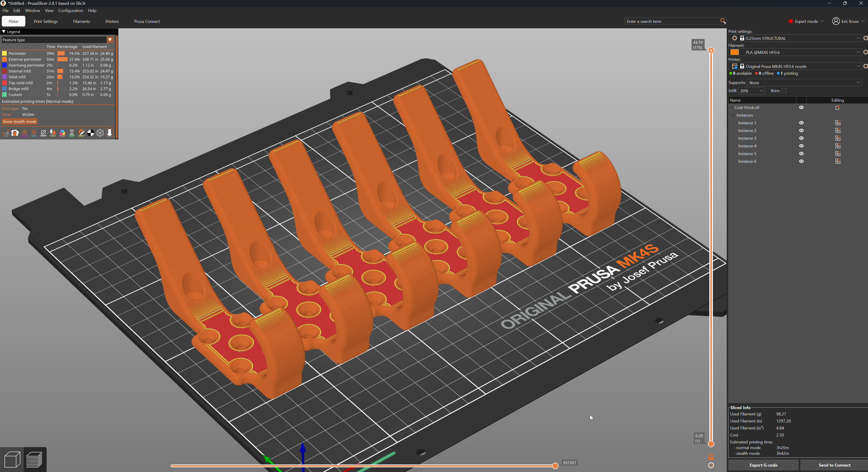Switch to the Print Settings tab

[46, 21]
